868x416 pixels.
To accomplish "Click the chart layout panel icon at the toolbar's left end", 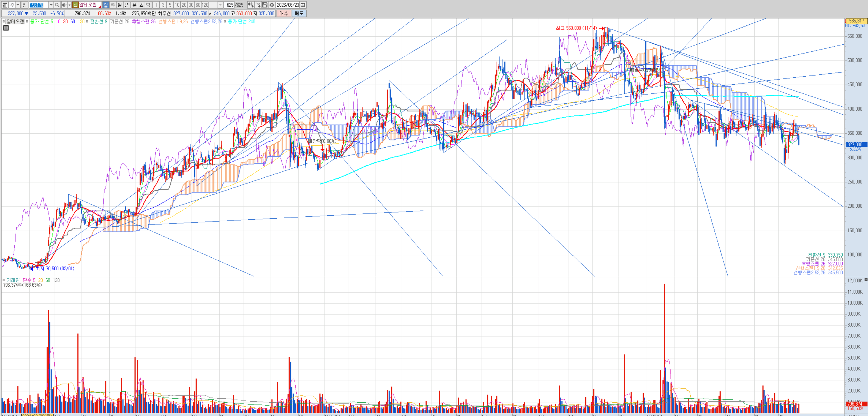I will tap(5, 5).
